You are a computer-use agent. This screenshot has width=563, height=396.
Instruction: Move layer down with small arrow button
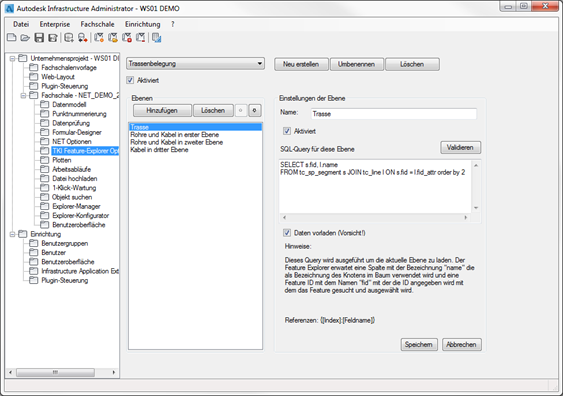[x=255, y=110]
